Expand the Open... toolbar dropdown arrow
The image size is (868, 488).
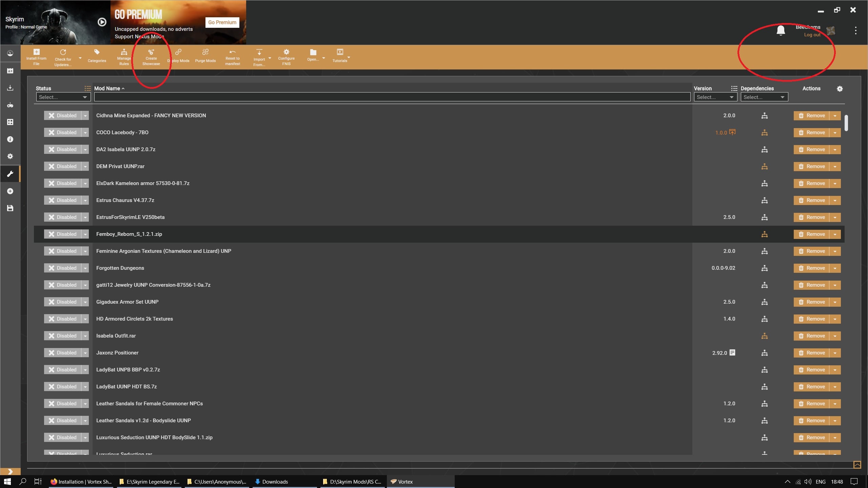(323, 58)
